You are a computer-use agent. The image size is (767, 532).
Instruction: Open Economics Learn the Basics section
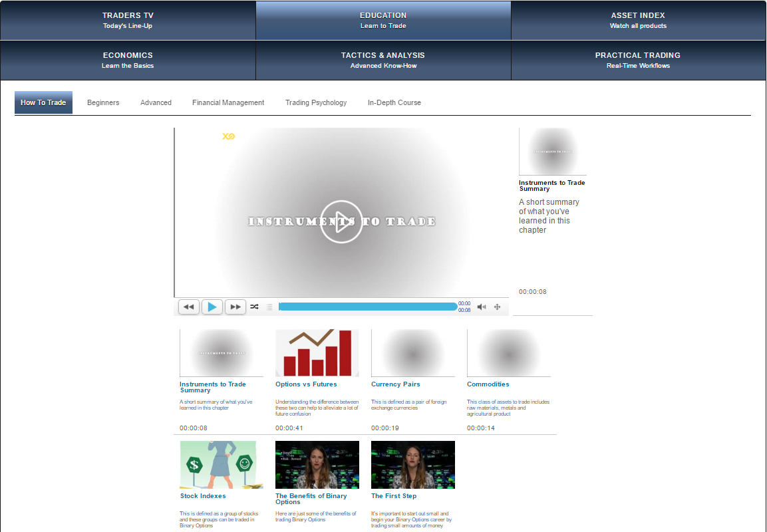click(x=128, y=60)
